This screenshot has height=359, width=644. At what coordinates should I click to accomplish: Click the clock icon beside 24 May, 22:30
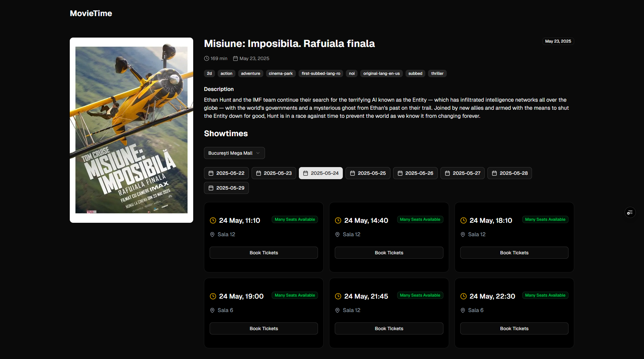coord(464,296)
